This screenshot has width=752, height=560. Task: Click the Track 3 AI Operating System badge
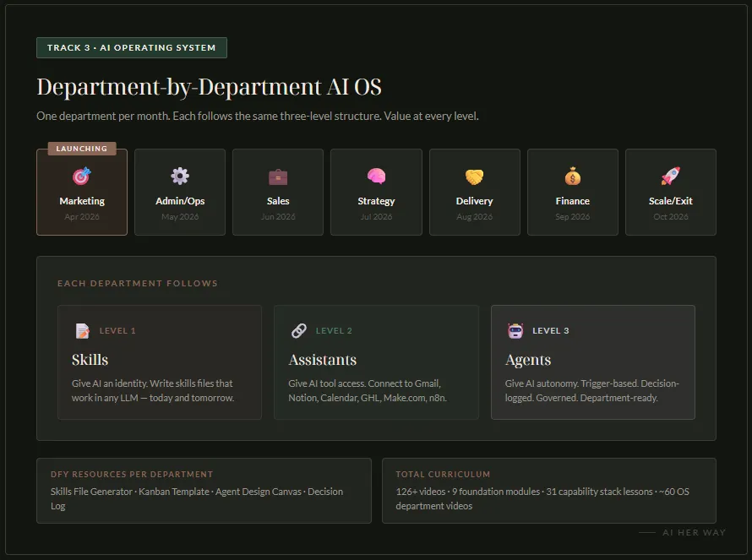[132, 48]
